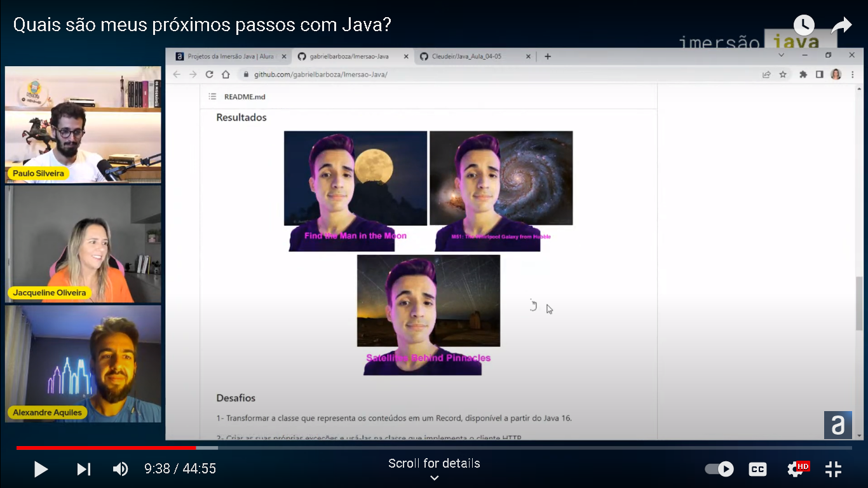The image size is (868, 488).
Task: Turn on closed captions
Action: point(757,469)
